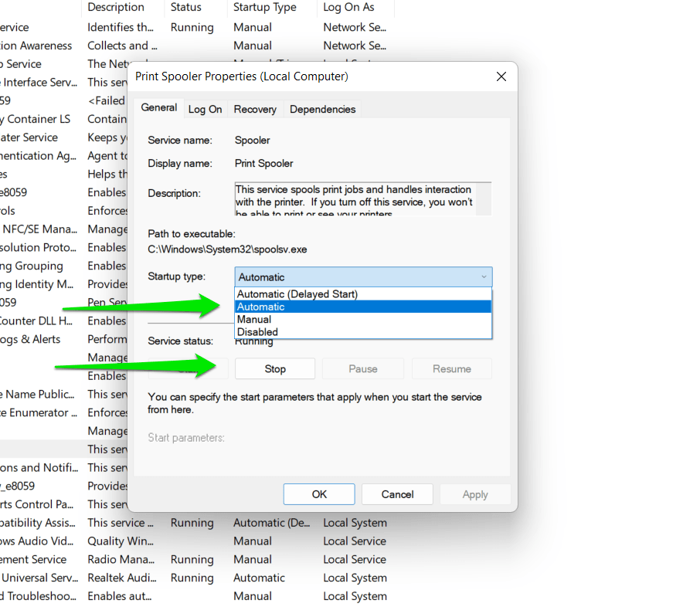
Task: Select the 'ws Audio Vid...' service row
Action: 36,541
